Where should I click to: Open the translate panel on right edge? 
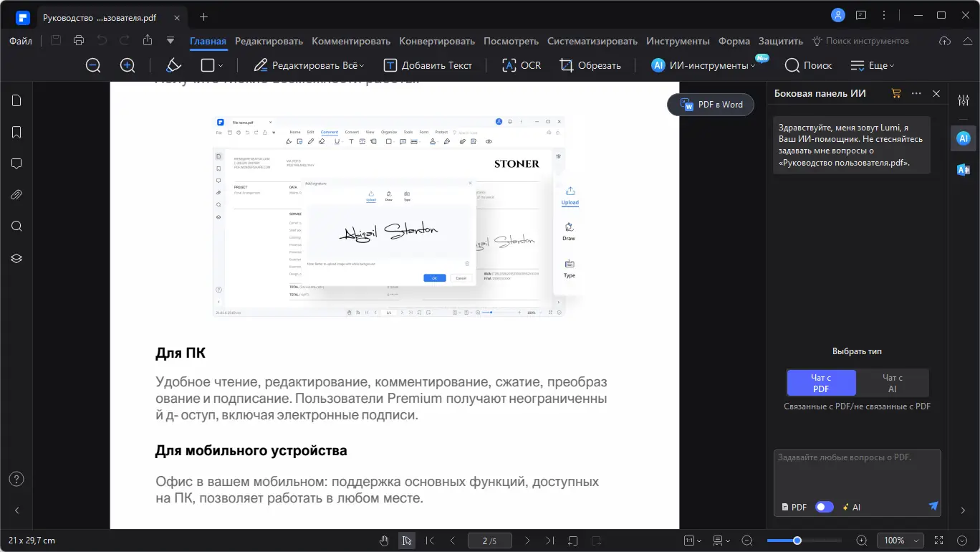(x=963, y=169)
